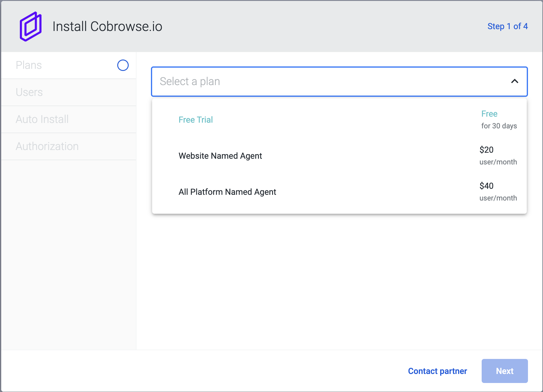Switch to the Auto Install step

[x=42, y=119]
